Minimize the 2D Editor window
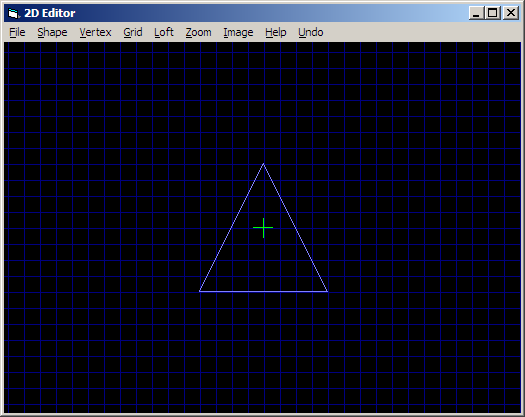Screen dimensions: 525x417 476,13
